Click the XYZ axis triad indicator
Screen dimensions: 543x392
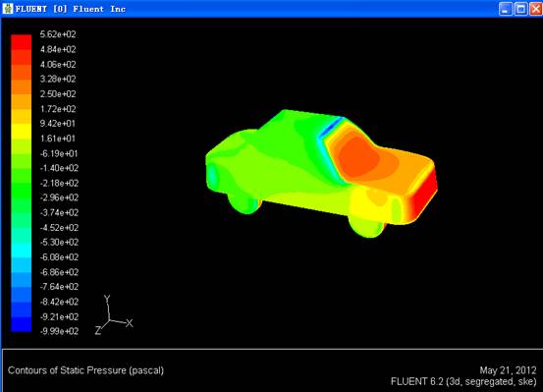[x=114, y=315]
